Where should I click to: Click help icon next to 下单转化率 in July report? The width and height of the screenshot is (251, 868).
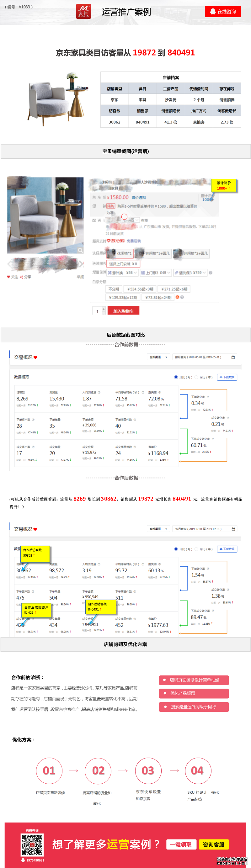[x=208, y=569]
